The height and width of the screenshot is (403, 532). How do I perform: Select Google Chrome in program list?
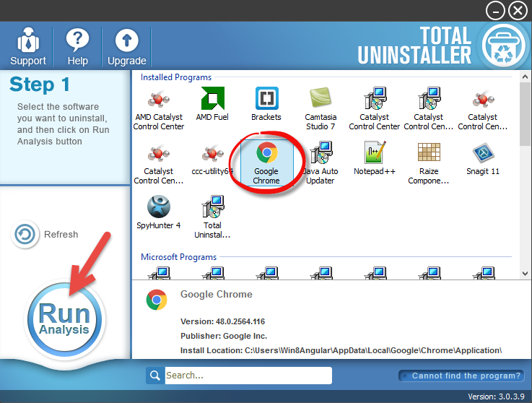pos(266,163)
